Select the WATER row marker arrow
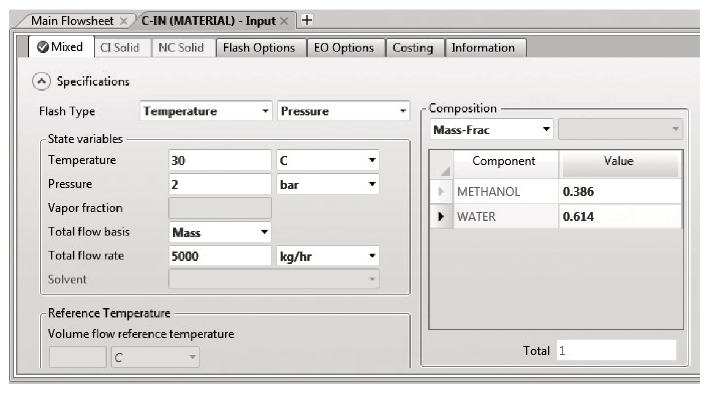Image resolution: width=721 pixels, height=397 pixels. [x=441, y=216]
